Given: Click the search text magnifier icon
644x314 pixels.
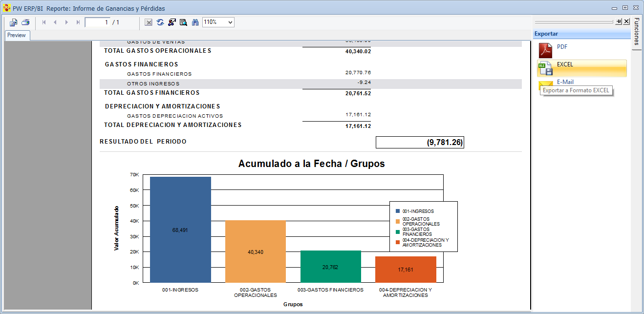Looking at the screenshot, I should 183,22.
